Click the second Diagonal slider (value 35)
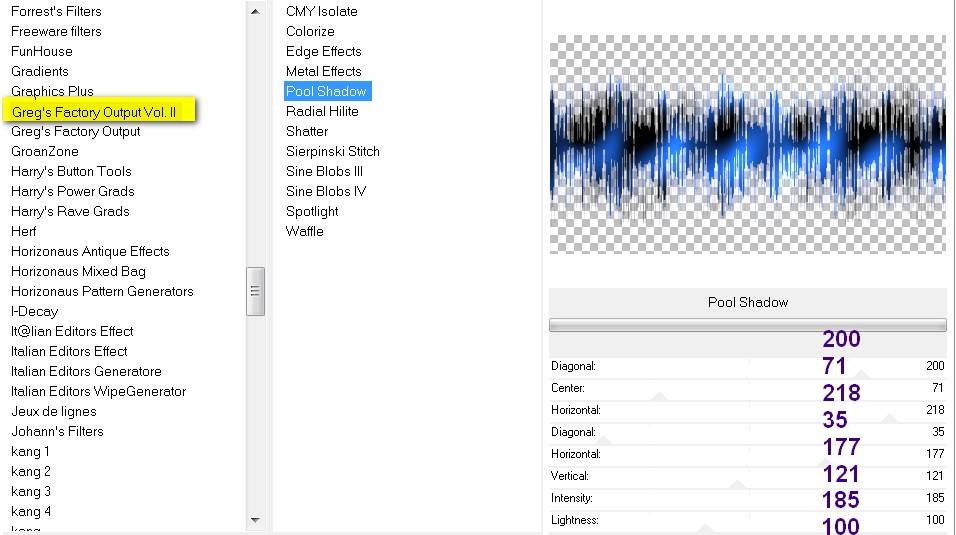956x535 pixels. (x=747, y=432)
